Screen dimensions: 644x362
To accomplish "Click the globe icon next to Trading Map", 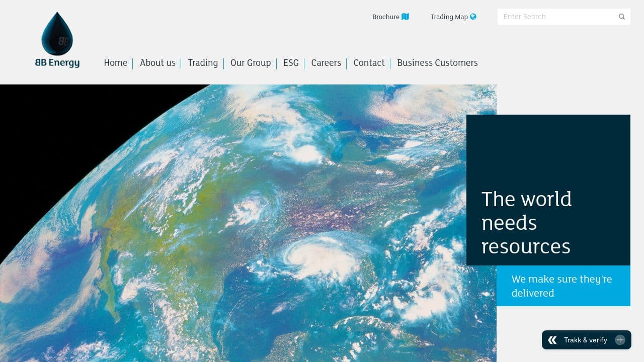I will click(x=472, y=17).
